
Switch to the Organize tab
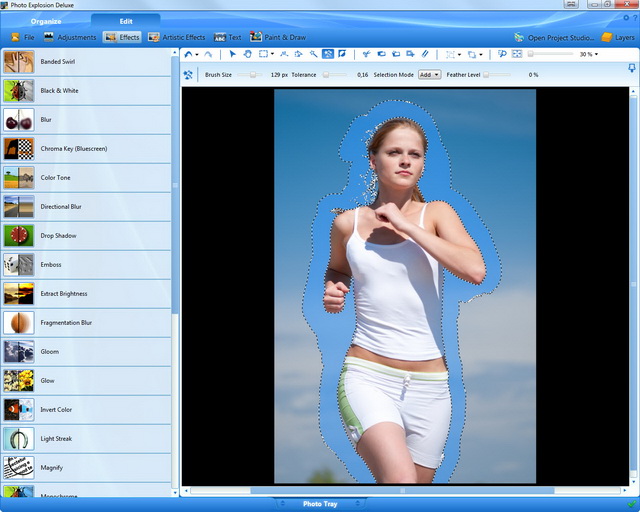(46, 21)
